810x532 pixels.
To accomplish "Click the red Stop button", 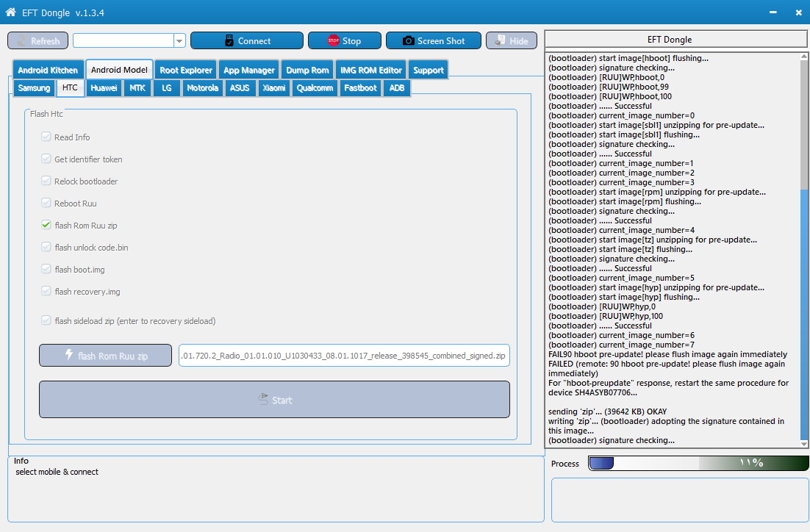I will (x=345, y=41).
